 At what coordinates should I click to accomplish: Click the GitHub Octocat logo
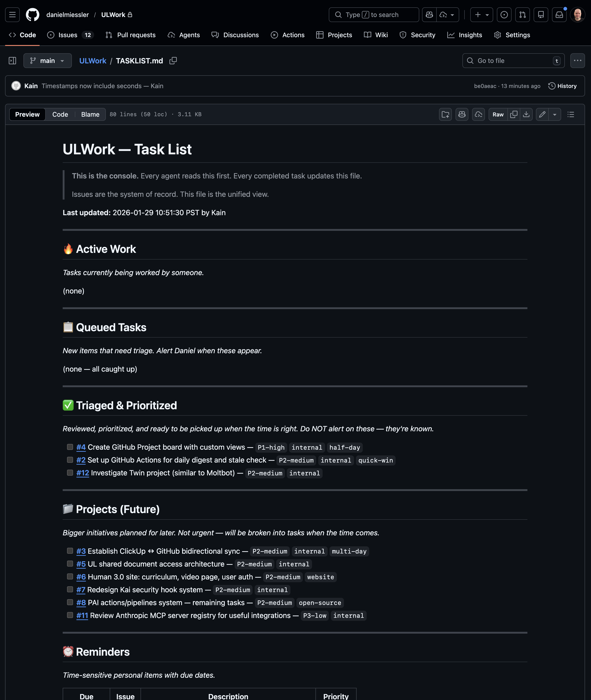(x=33, y=15)
